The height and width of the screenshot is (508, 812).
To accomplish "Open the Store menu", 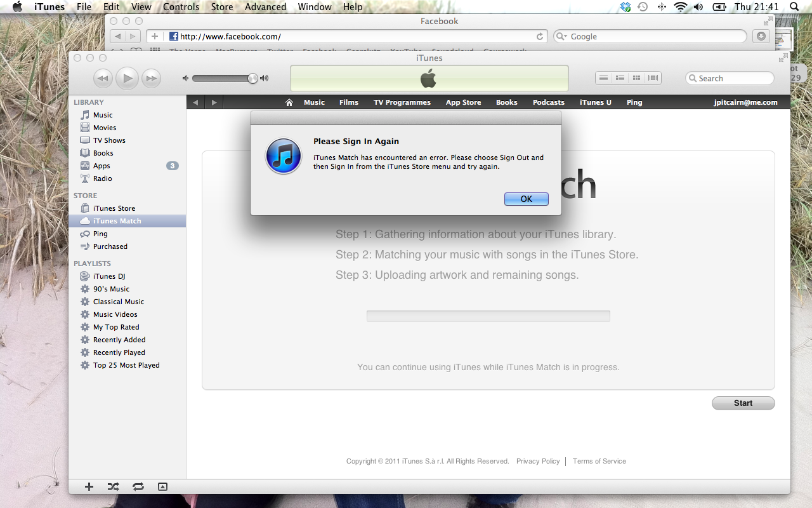I will (222, 7).
